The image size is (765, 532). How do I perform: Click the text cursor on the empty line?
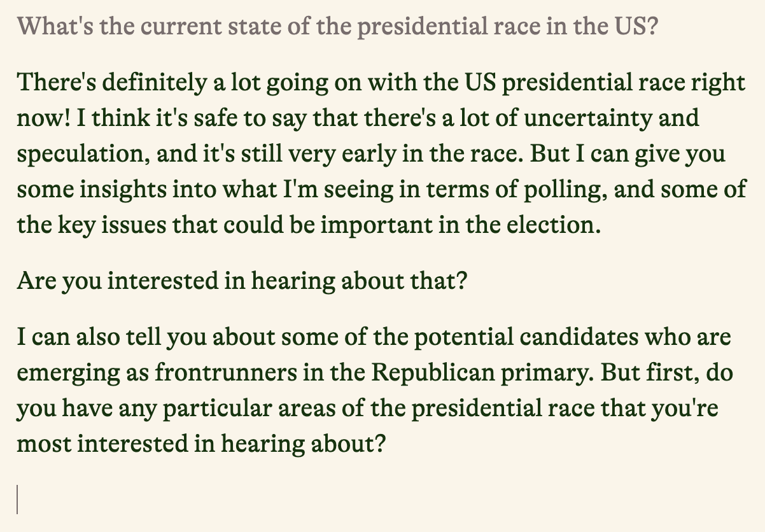coord(17,500)
